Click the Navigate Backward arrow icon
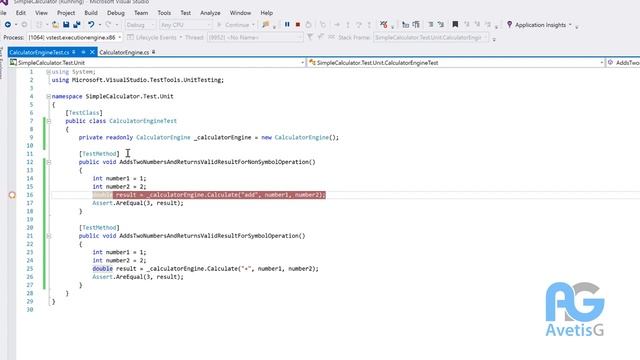 click(8, 25)
